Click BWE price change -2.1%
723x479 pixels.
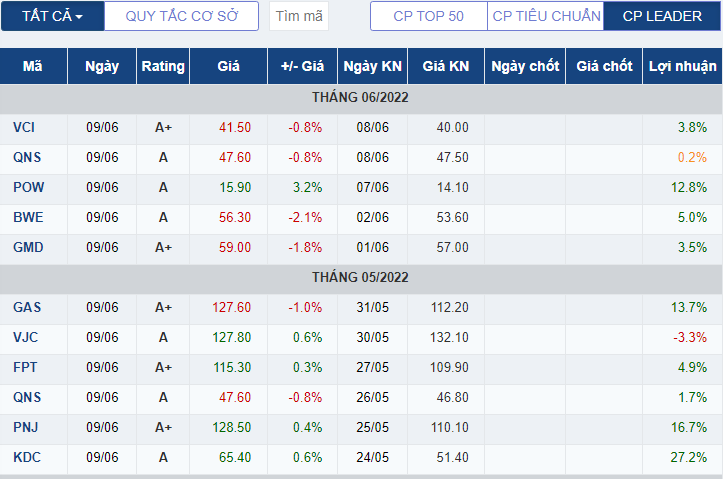point(305,218)
